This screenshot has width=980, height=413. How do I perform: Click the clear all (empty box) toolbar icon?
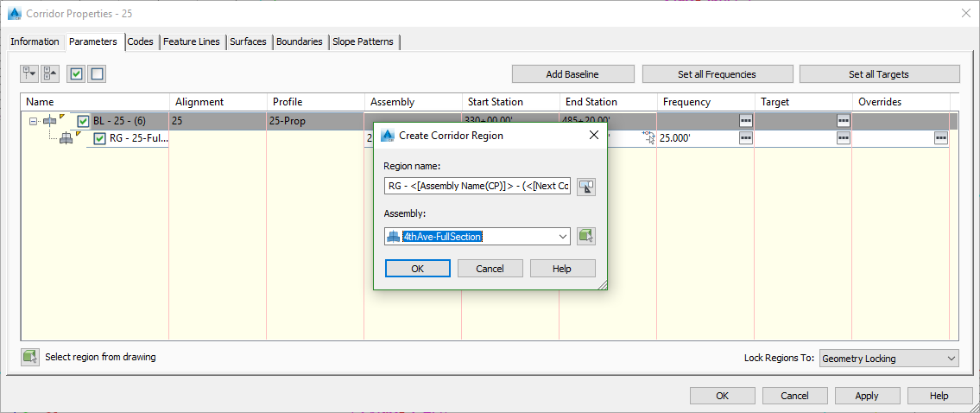[97, 74]
